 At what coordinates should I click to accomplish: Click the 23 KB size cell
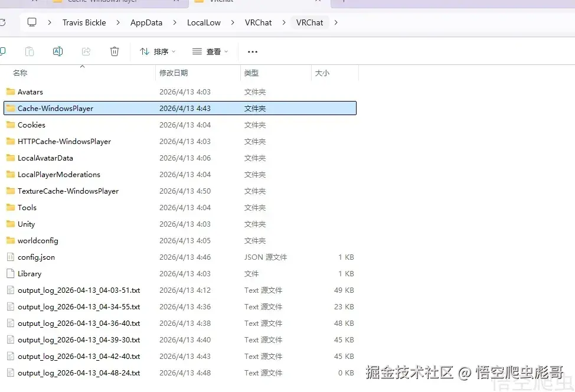point(344,306)
